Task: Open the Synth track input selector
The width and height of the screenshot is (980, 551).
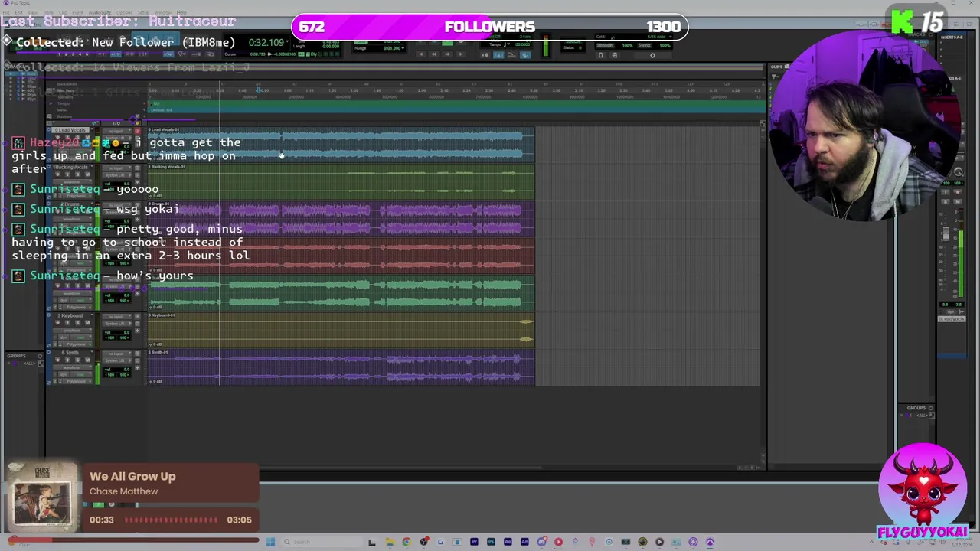Action: click(116, 354)
